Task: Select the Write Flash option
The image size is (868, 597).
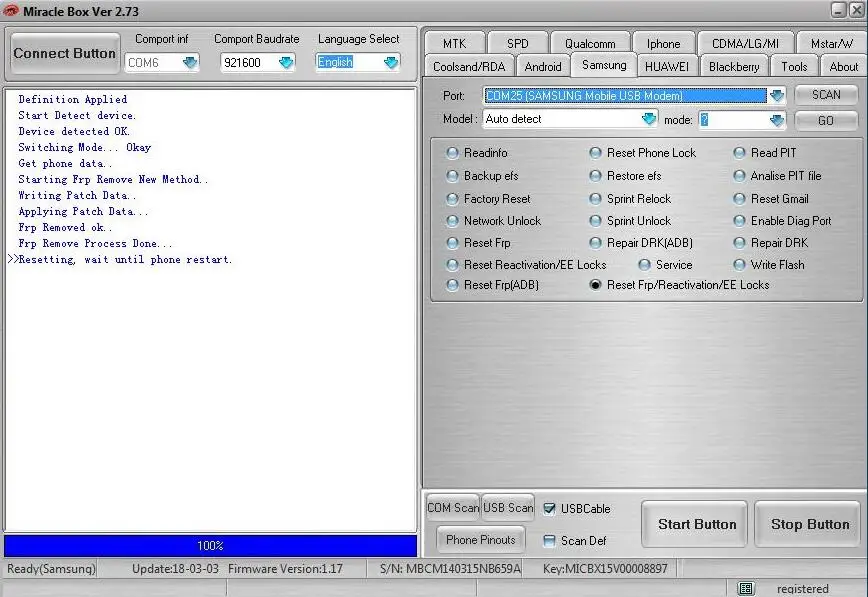Action: click(739, 265)
